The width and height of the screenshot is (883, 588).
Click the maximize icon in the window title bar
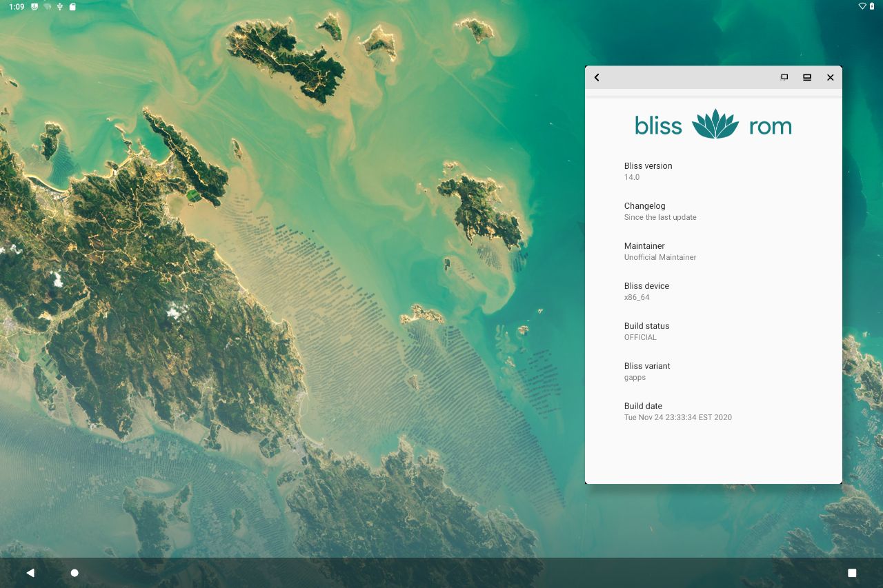[x=784, y=77]
